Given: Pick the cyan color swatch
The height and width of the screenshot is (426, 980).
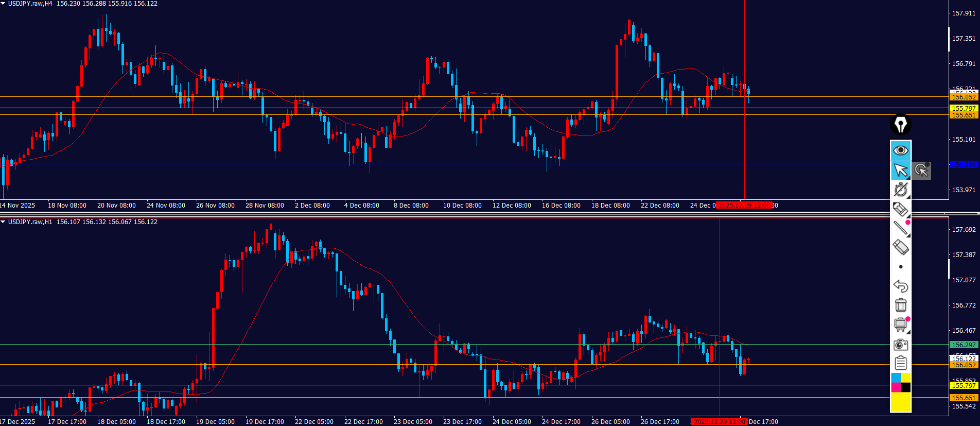Looking at the screenshot, I should tap(896, 378).
